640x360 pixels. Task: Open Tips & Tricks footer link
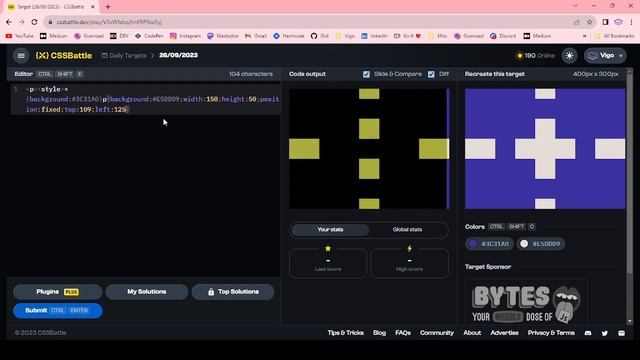(x=345, y=333)
